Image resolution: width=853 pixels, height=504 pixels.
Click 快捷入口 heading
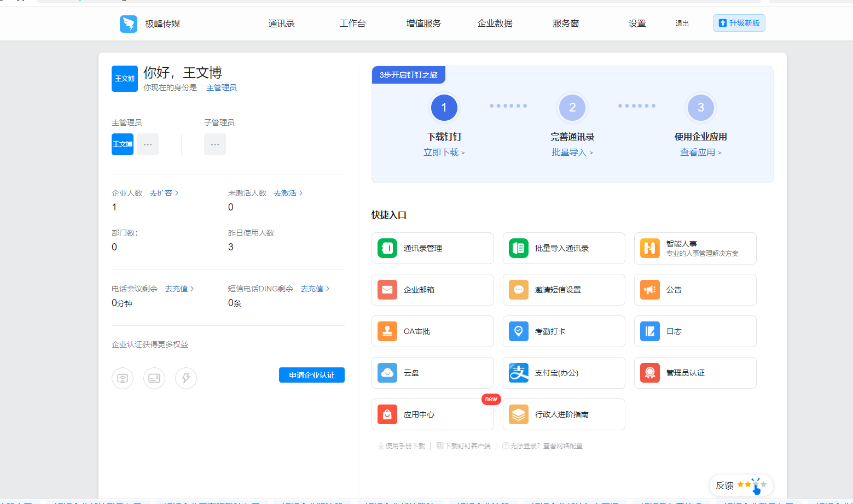389,215
